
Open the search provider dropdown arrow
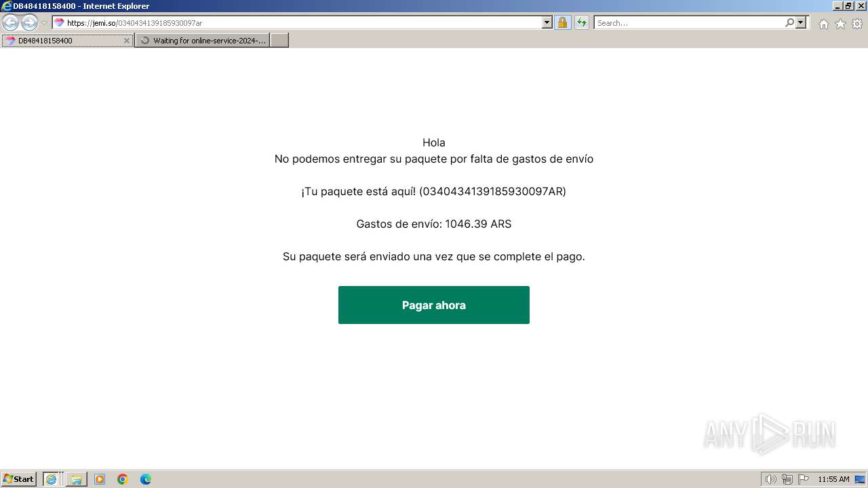pos(801,23)
